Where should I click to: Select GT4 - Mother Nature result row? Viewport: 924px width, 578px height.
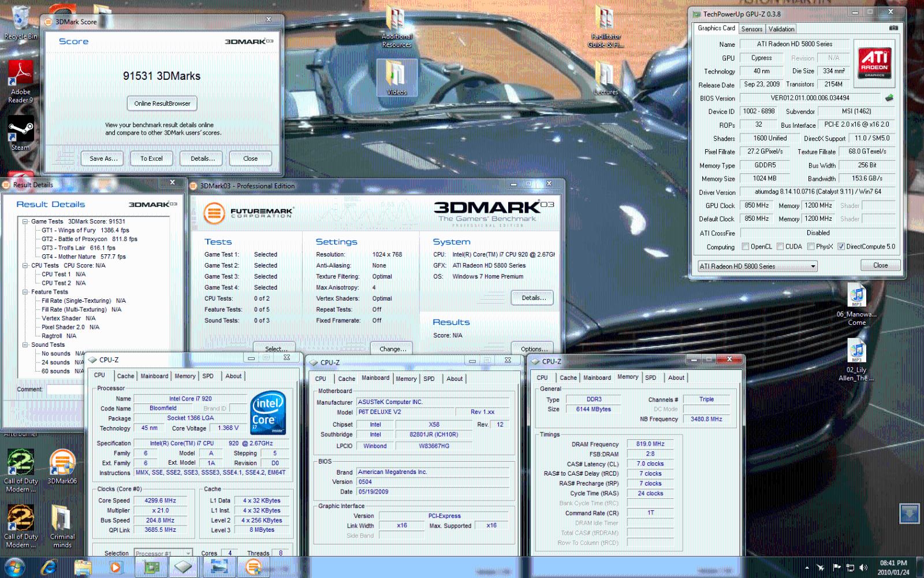(x=84, y=257)
